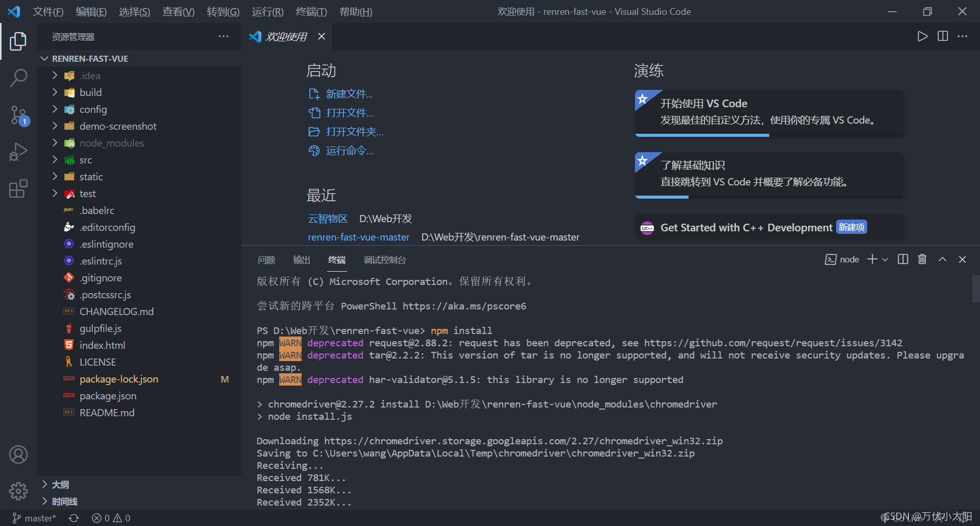
Task: Click the 新建文件... link
Action: point(341,94)
